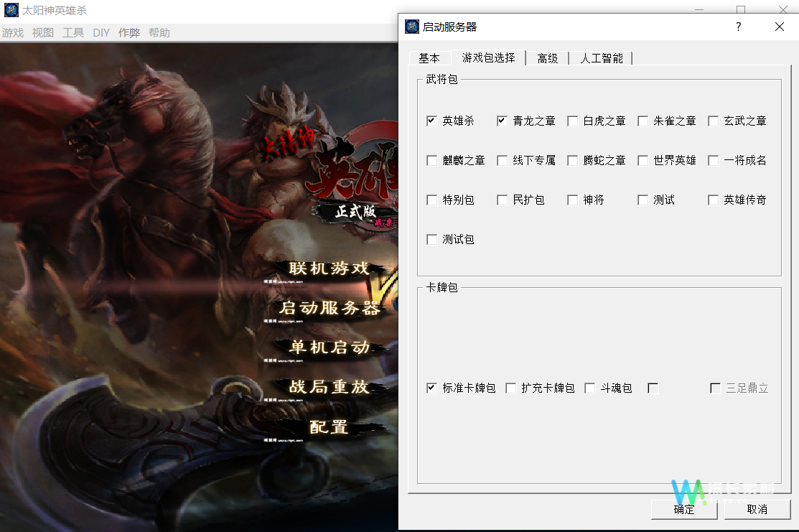799x532 pixels.
Task: Open the 作弊 menu
Action: point(129,32)
